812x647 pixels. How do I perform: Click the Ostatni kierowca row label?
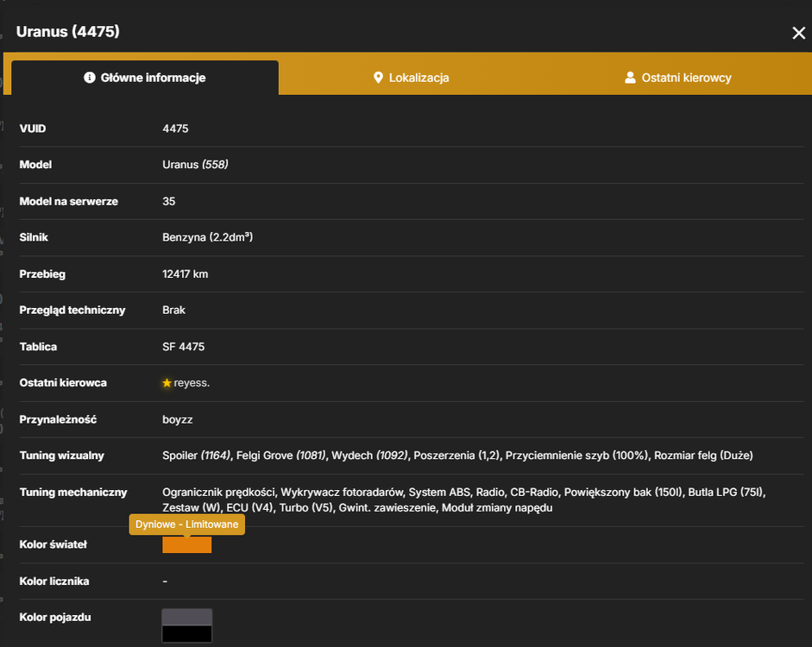pos(63,383)
